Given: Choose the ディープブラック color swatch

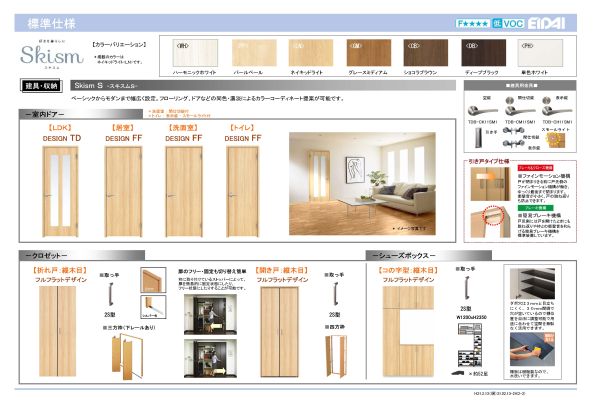Looking at the screenshot, I should [483, 53].
